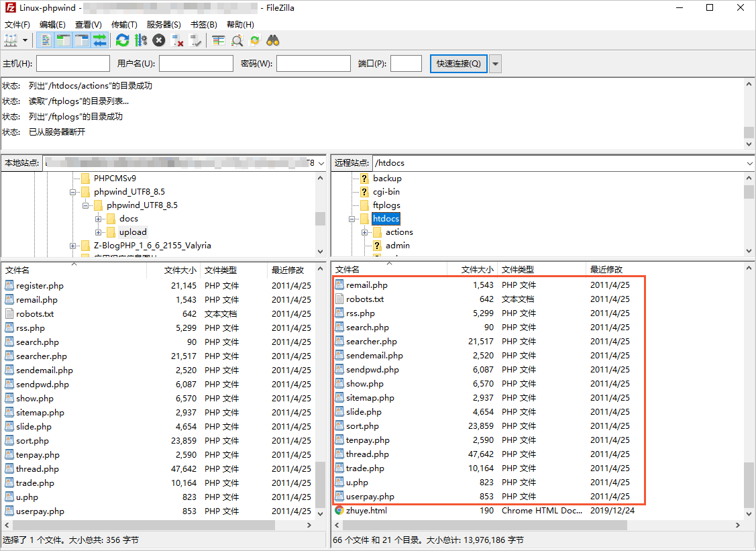Collapse the htdocs remote folder
756x551 pixels.
(352, 219)
